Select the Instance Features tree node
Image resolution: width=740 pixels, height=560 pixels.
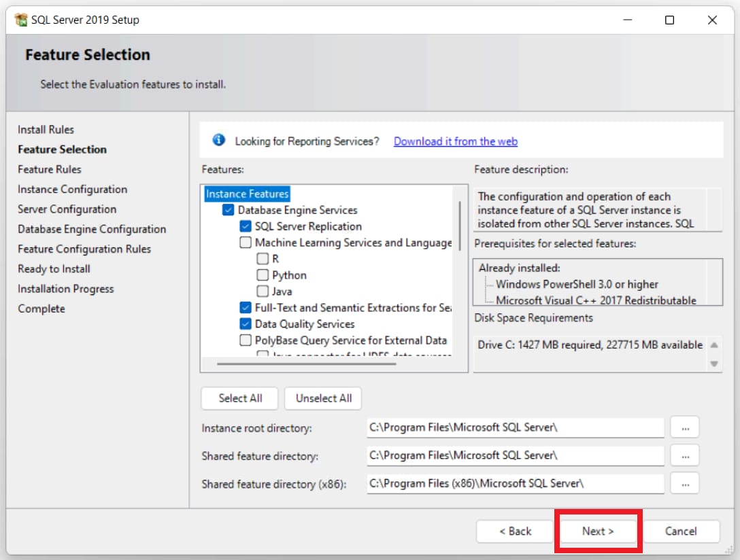[248, 194]
